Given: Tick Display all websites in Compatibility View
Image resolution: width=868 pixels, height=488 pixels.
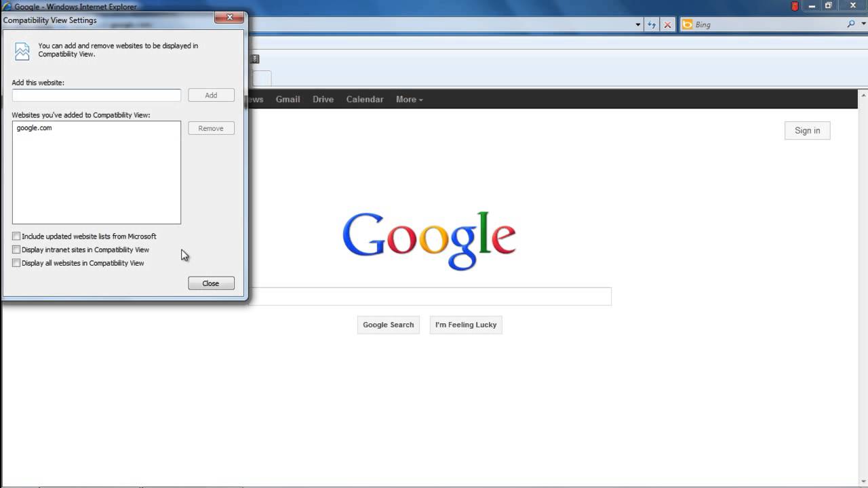Looking at the screenshot, I should click(16, 263).
